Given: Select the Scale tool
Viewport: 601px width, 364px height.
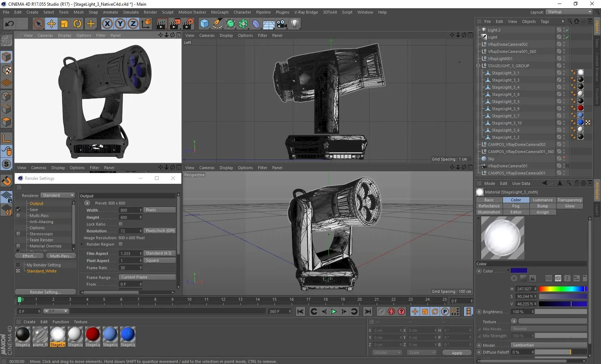Looking at the screenshot, I should [64, 24].
